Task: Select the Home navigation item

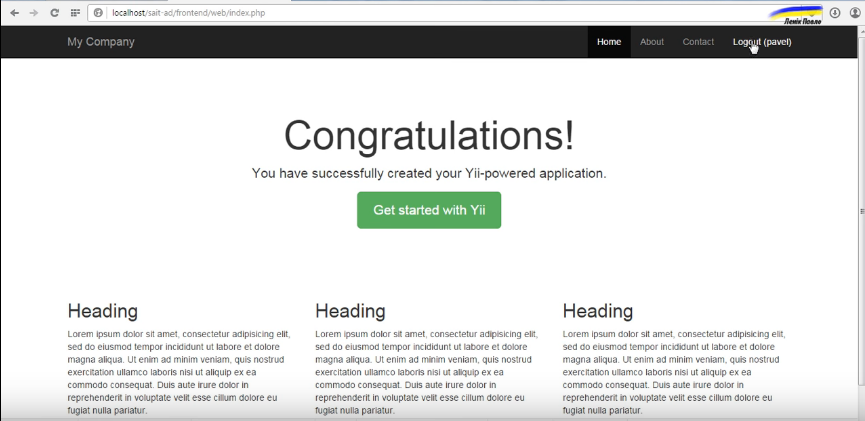Action: pos(609,42)
